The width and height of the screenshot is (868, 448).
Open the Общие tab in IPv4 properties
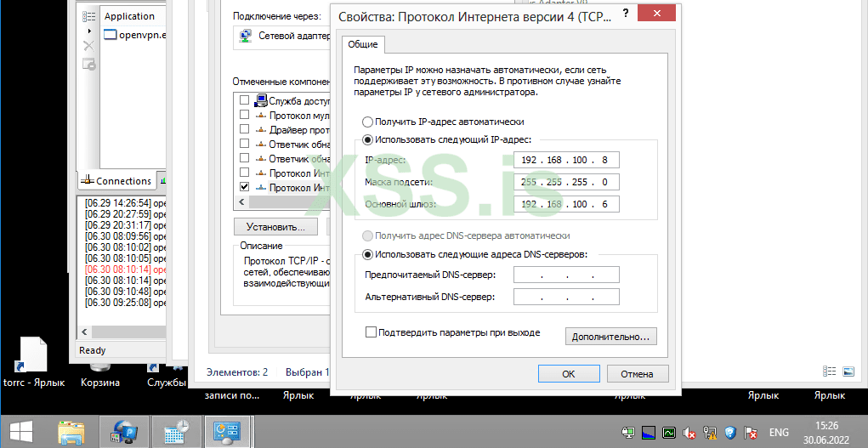click(x=363, y=44)
